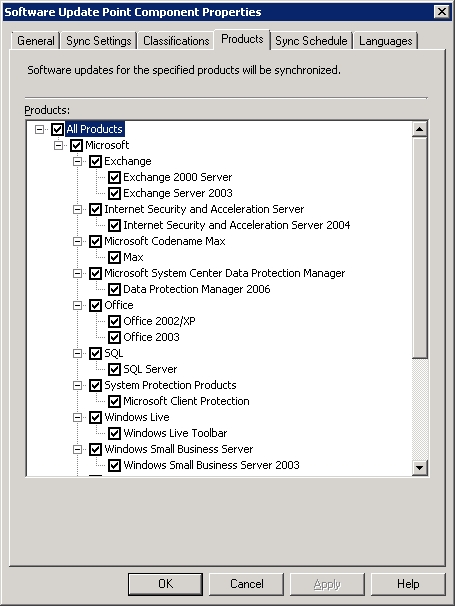Collapse the Exchange node
The image size is (455, 606).
(x=77, y=161)
